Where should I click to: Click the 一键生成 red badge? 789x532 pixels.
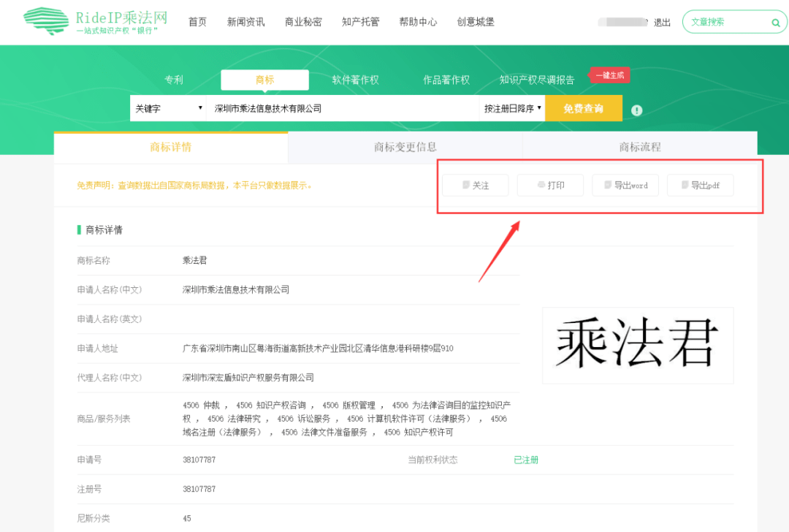coord(609,75)
